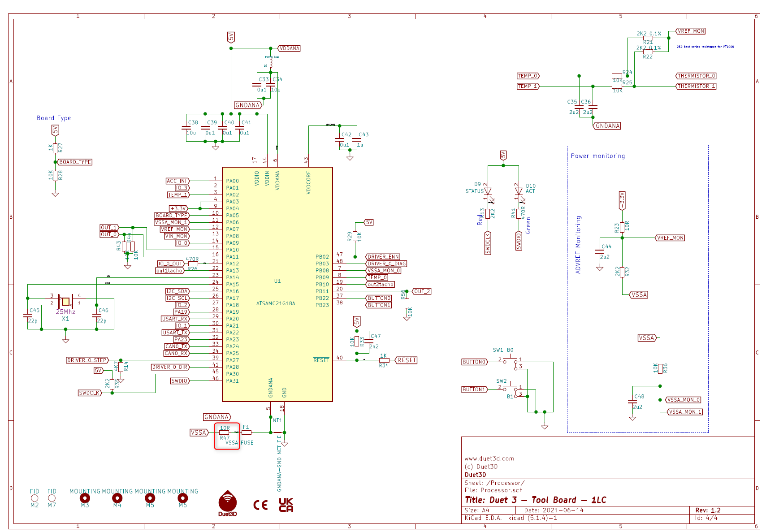
Task: Select the R36 10K resistor
Action: 660,368
